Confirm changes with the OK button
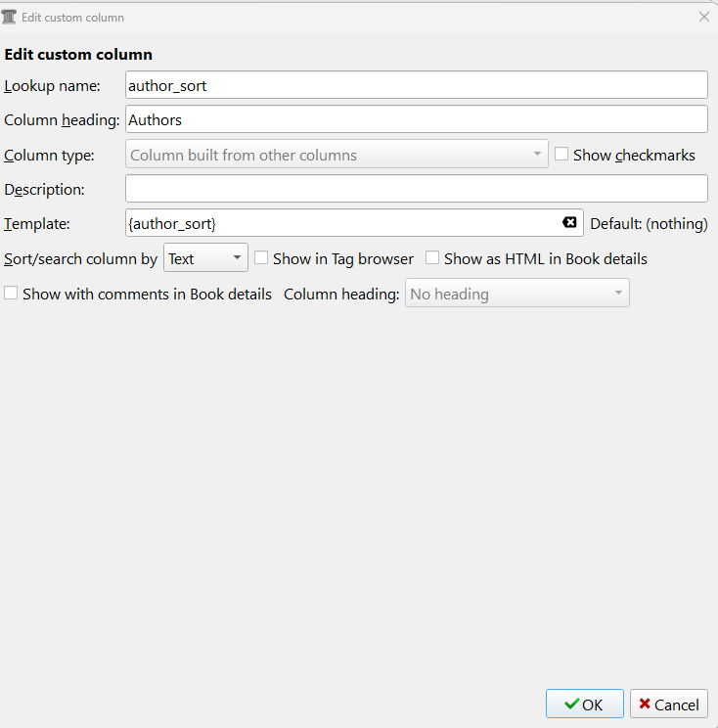 [x=584, y=704]
